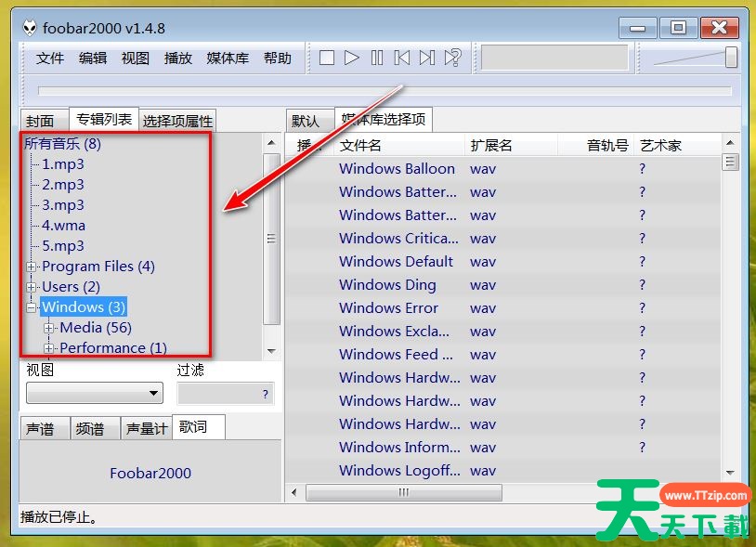Expand the Performance (1) node
The image size is (756, 547).
click(x=48, y=348)
